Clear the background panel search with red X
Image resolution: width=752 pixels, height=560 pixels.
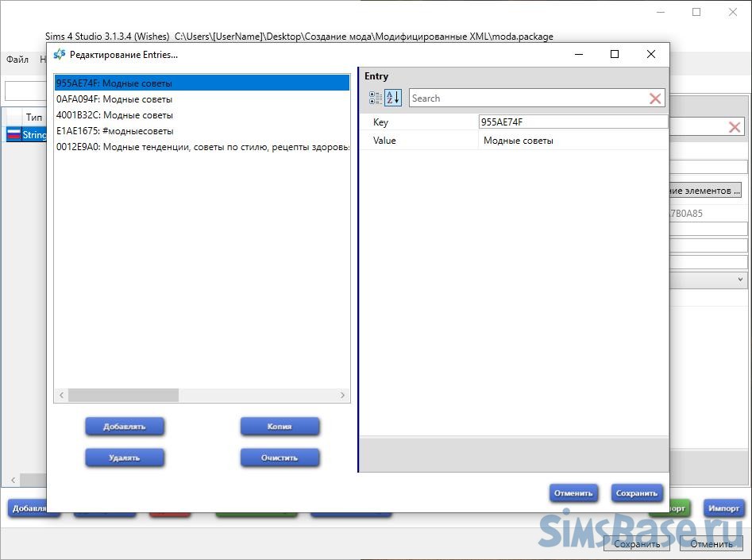pyautogui.click(x=735, y=127)
